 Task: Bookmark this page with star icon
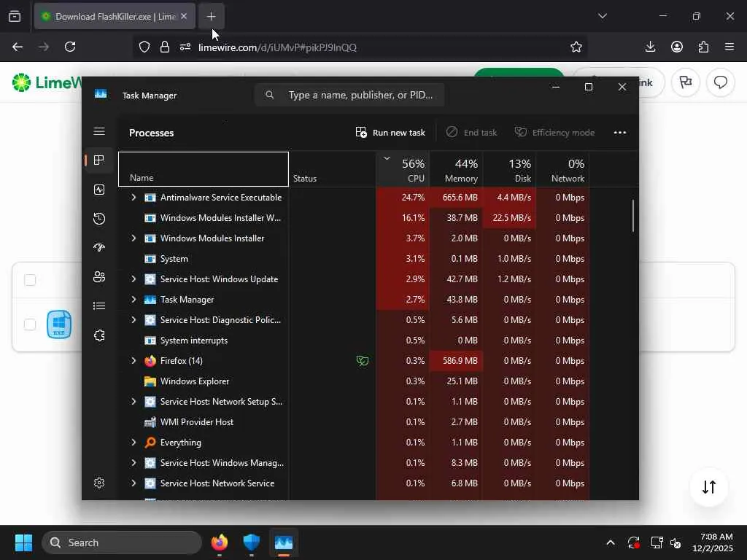coord(576,47)
